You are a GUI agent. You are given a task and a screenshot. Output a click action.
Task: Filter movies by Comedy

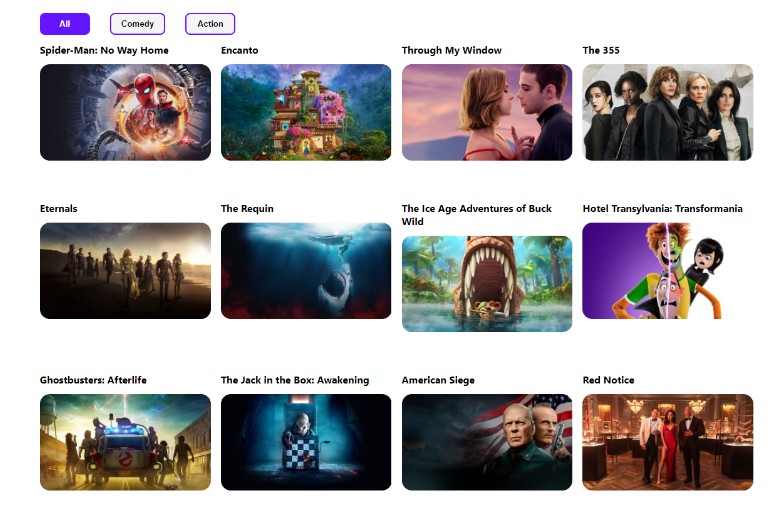tap(138, 24)
